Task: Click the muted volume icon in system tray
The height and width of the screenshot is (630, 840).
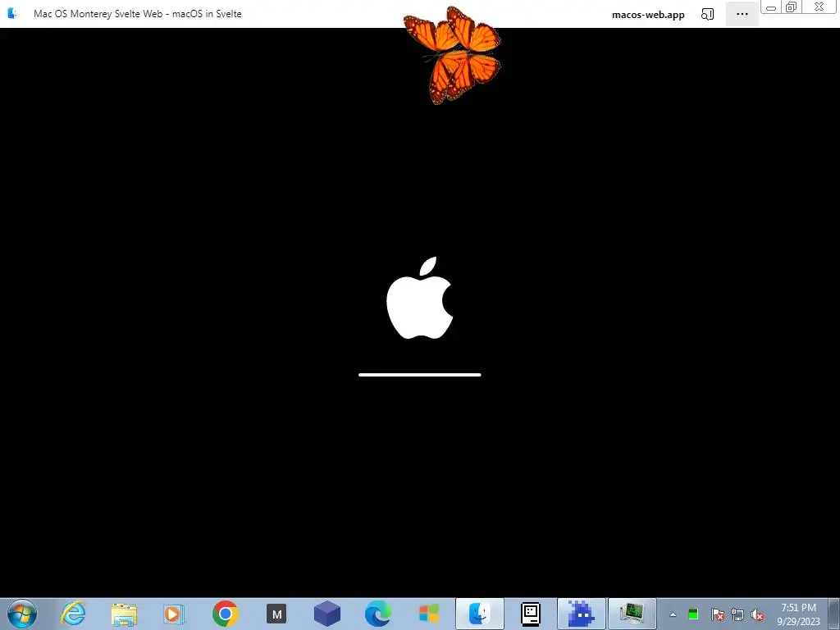Action: 757,614
